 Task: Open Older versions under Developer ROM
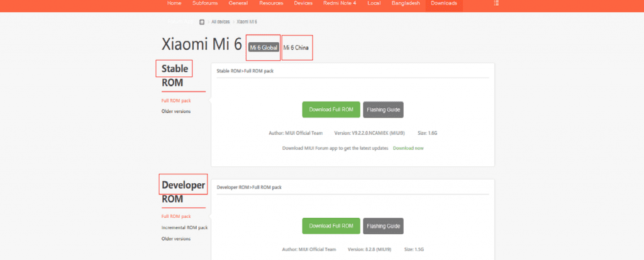(176, 239)
